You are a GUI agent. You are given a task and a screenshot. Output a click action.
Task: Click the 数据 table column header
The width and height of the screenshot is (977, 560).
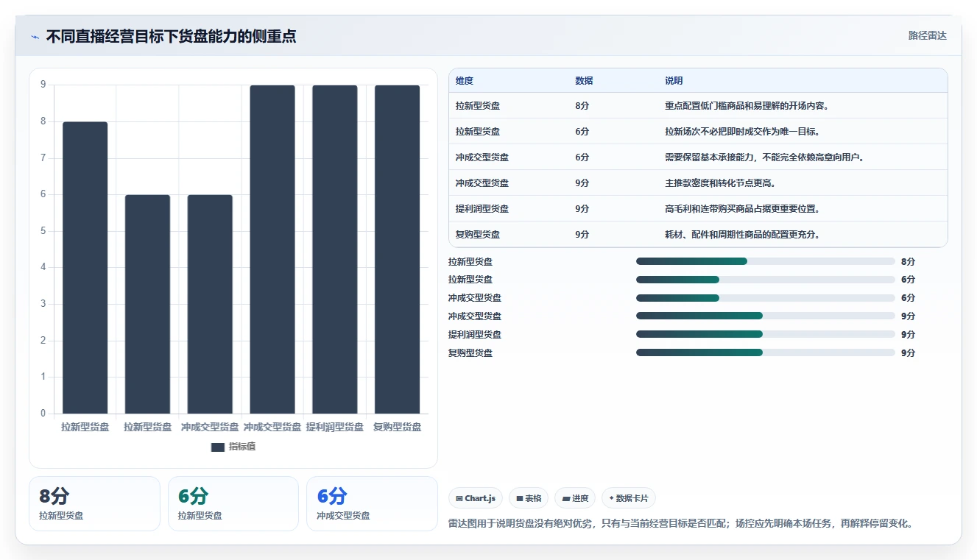[x=584, y=81]
